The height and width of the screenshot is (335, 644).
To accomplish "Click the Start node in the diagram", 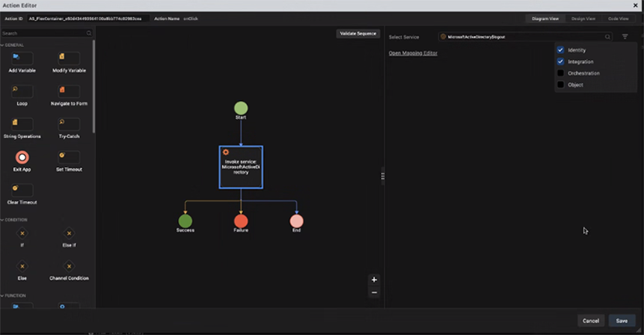I will [241, 108].
